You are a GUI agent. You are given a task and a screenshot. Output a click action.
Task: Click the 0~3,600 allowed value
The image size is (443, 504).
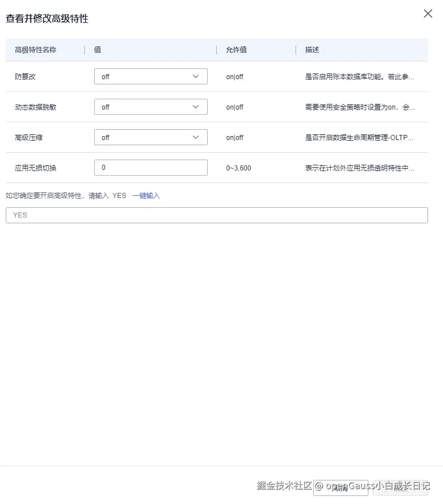tap(239, 168)
